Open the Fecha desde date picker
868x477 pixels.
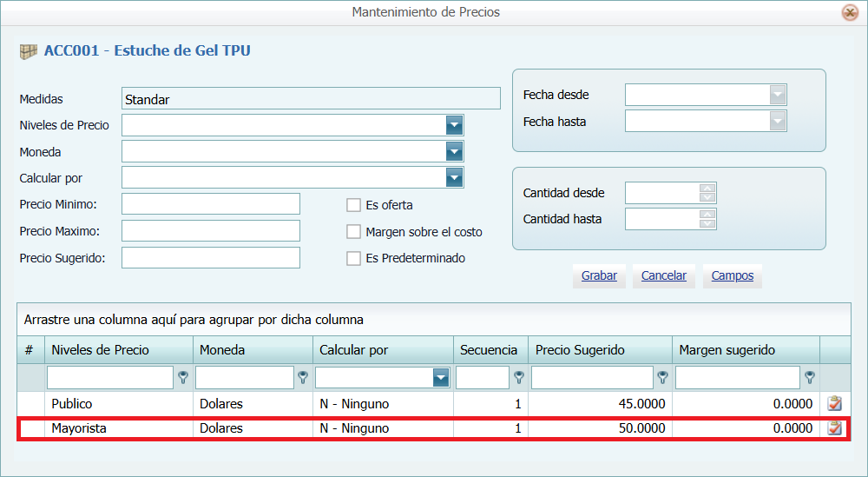click(778, 95)
